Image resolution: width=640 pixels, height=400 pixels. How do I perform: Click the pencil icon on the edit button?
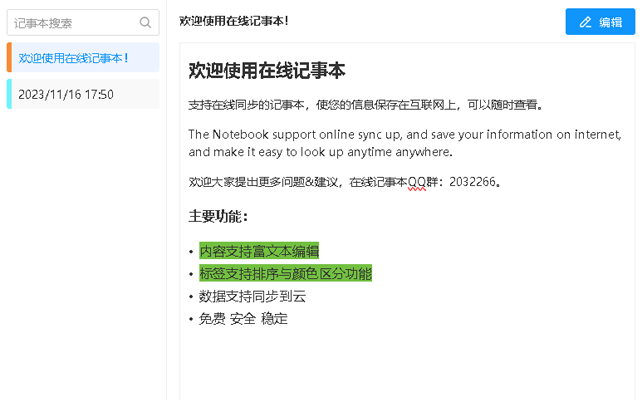[x=586, y=22]
